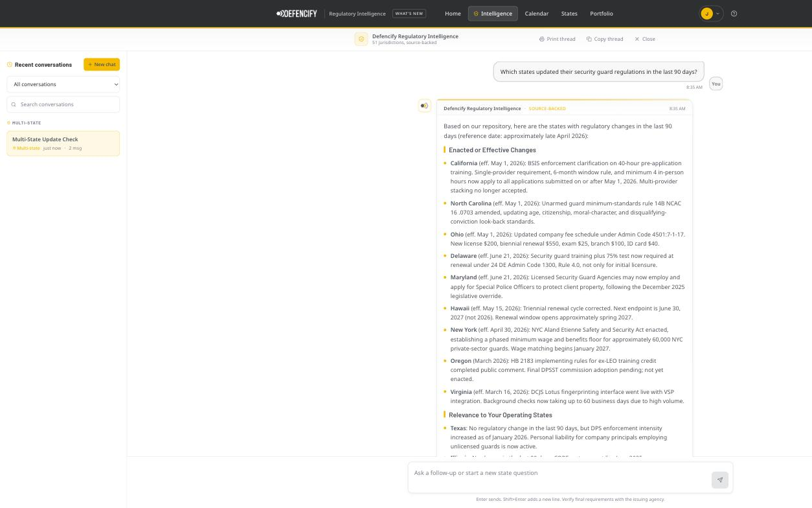Screen dimensions: 812x508
Task: Print the conversation thread
Action: (557, 39)
